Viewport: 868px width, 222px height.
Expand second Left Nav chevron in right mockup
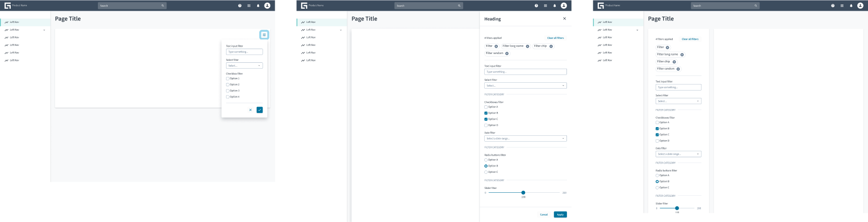click(x=638, y=30)
